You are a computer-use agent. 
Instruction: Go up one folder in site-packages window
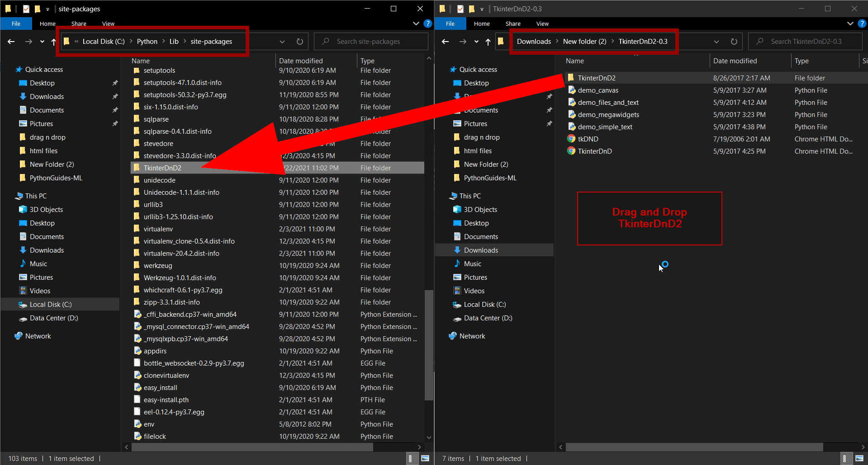(53, 42)
